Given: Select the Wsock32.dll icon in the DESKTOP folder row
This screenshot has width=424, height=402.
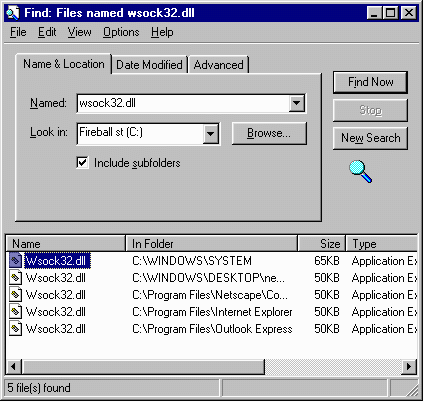Looking at the screenshot, I should pos(15,278).
